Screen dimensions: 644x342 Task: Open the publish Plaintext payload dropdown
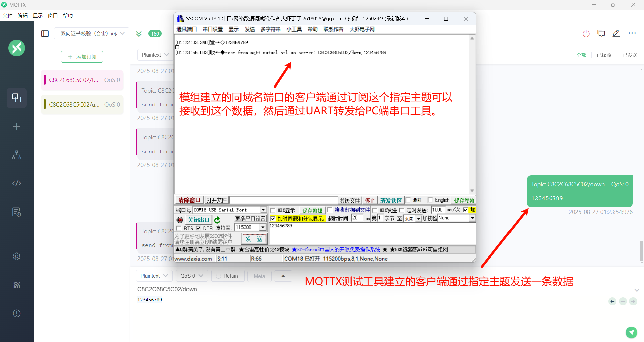154,276
